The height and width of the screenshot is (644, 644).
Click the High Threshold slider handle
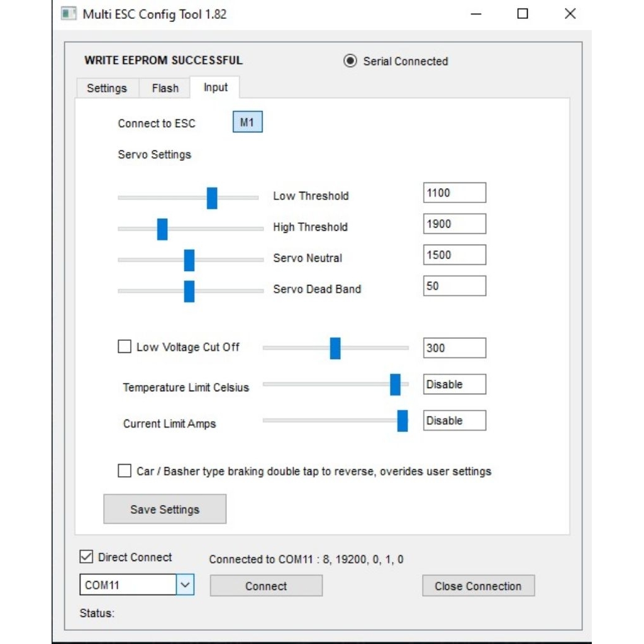(x=162, y=229)
